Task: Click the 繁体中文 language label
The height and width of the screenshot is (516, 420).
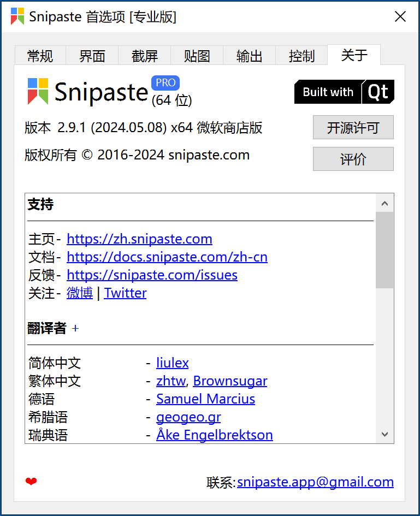Action: [55, 381]
